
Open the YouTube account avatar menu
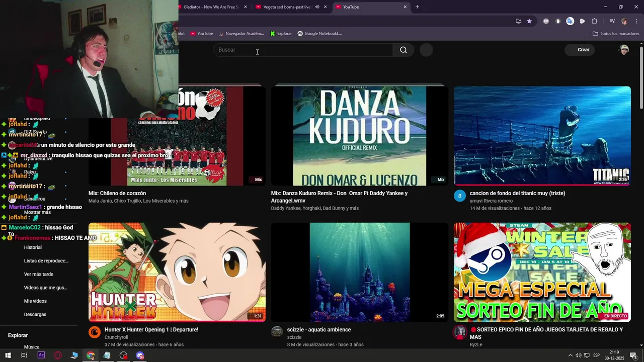624,50
